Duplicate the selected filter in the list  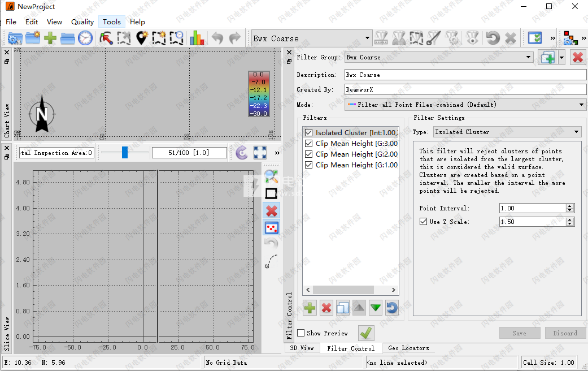pyautogui.click(x=343, y=308)
